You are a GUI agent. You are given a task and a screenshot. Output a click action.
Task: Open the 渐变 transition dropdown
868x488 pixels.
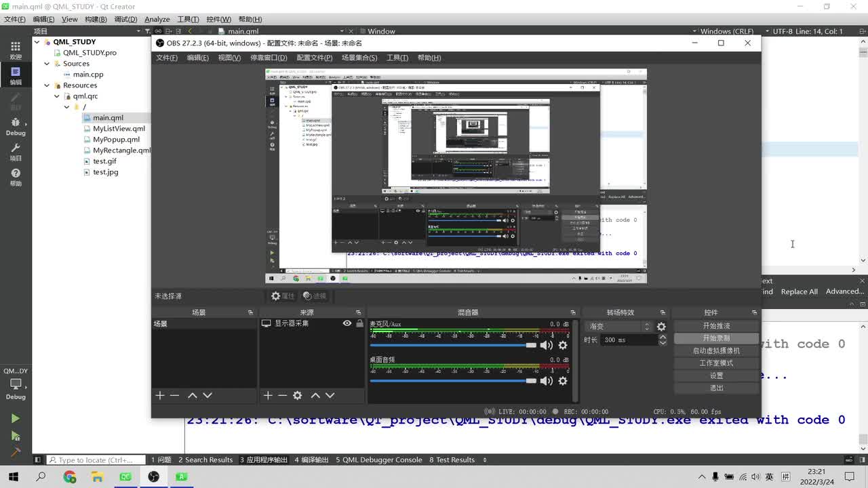point(618,327)
